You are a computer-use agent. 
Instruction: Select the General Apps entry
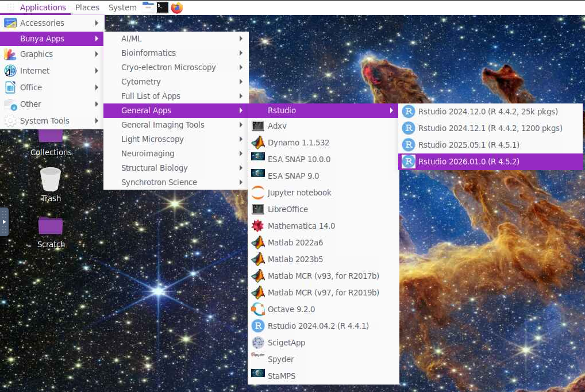click(x=176, y=110)
